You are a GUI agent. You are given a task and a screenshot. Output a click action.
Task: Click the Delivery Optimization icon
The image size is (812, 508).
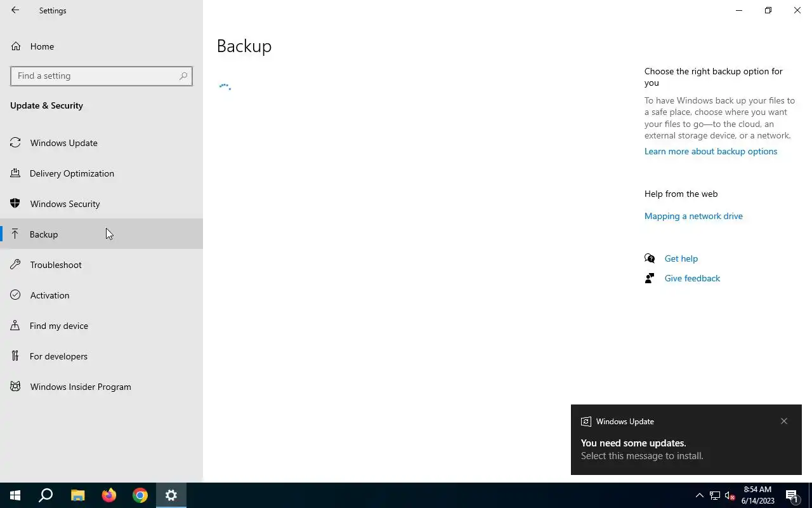point(15,173)
